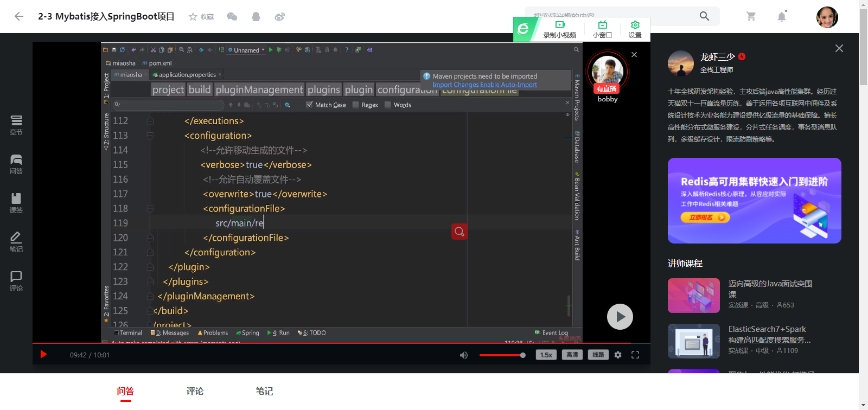The width and height of the screenshot is (868, 410).
Task: Switch to the 问答 tab below the video
Action: (x=126, y=391)
